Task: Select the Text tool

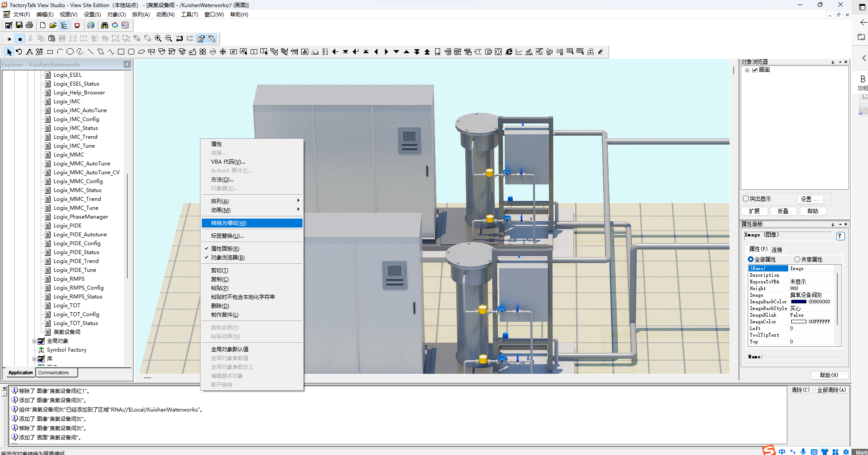Action: coord(29,52)
